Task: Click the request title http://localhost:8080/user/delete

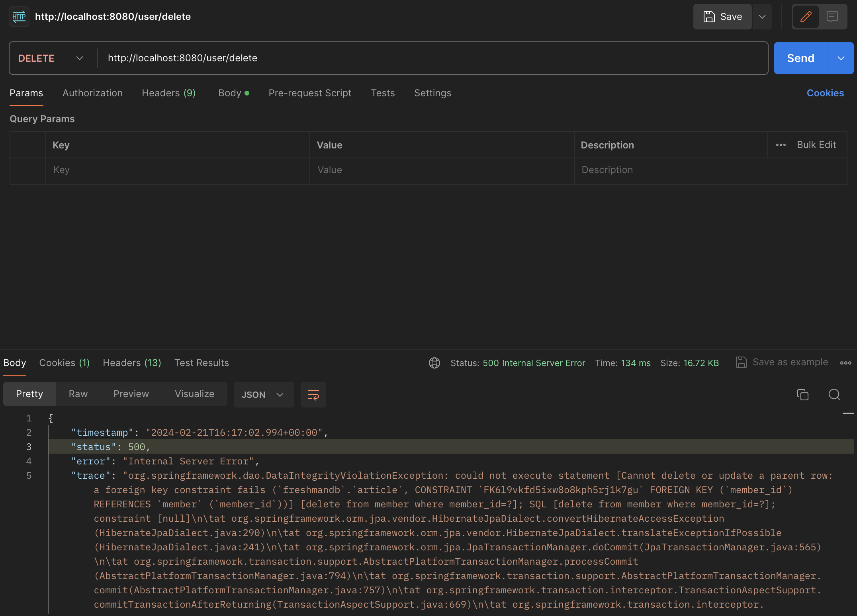Action: tap(113, 17)
